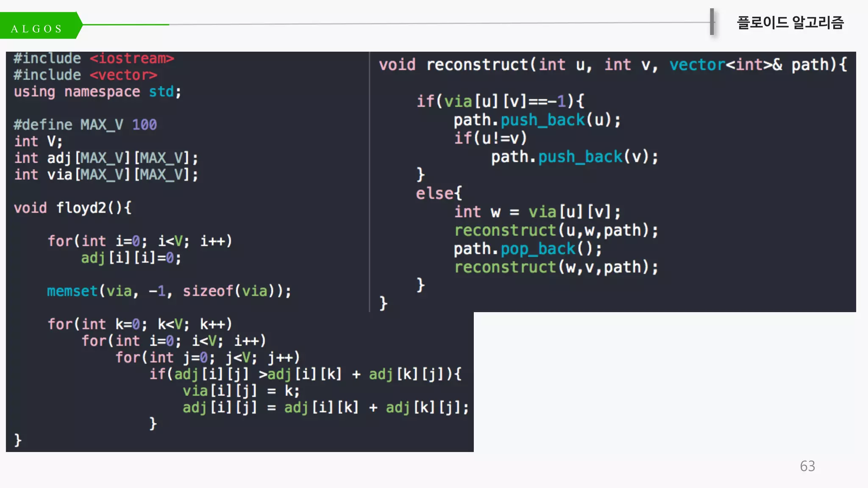This screenshot has width=868, height=488.
Task: Click the 'if(via[u][v]==-1){' condition
Action: [x=500, y=101]
